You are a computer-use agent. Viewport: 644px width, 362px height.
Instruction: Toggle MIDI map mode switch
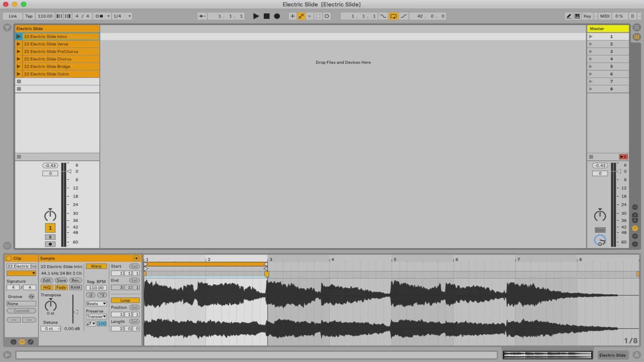604,16
